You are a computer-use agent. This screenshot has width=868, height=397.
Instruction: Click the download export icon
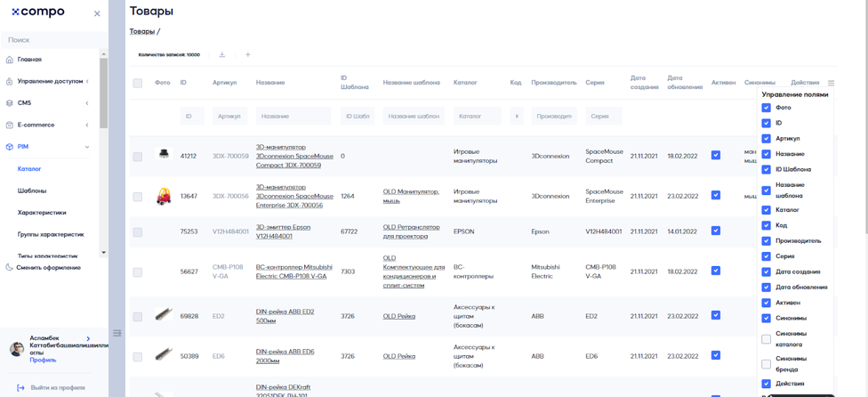click(222, 54)
